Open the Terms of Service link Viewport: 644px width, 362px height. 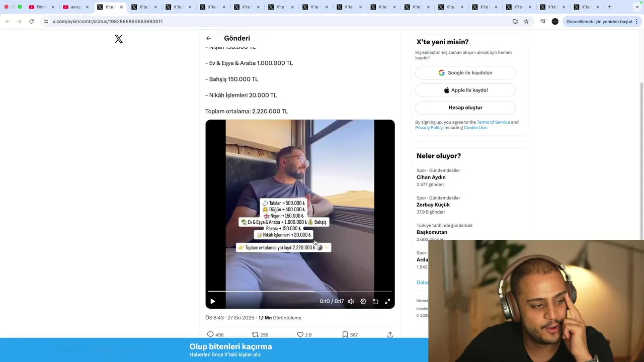(x=493, y=122)
